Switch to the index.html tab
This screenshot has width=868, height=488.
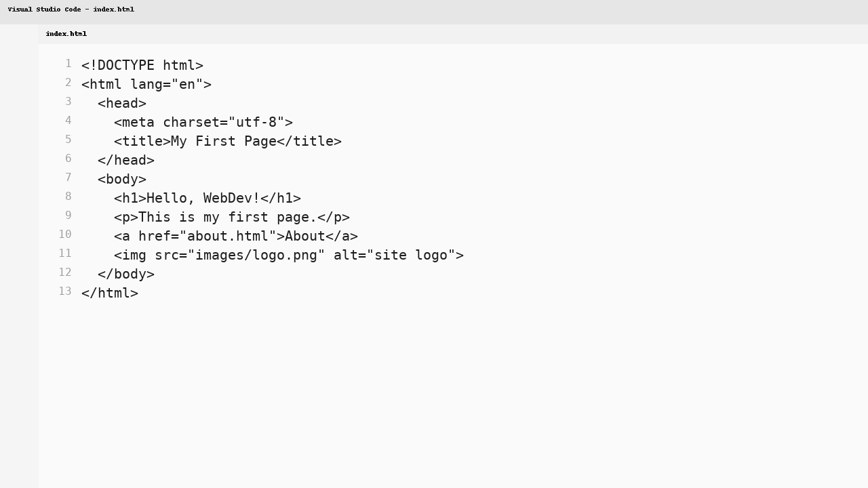click(66, 34)
